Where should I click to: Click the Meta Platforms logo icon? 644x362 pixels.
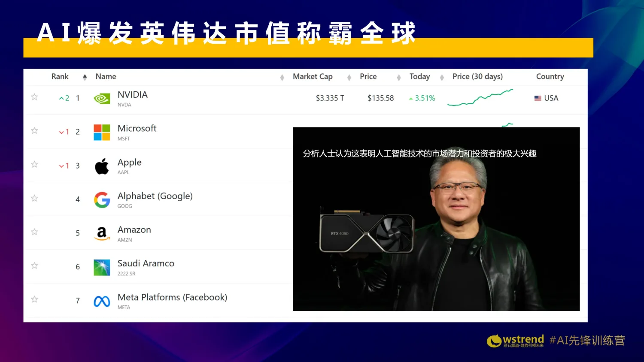102,302
